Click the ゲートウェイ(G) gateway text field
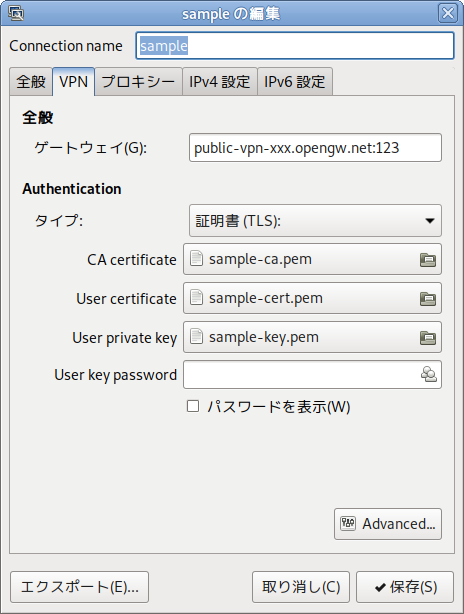Image resolution: width=464 pixels, height=614 pixels. coord(315,148)
